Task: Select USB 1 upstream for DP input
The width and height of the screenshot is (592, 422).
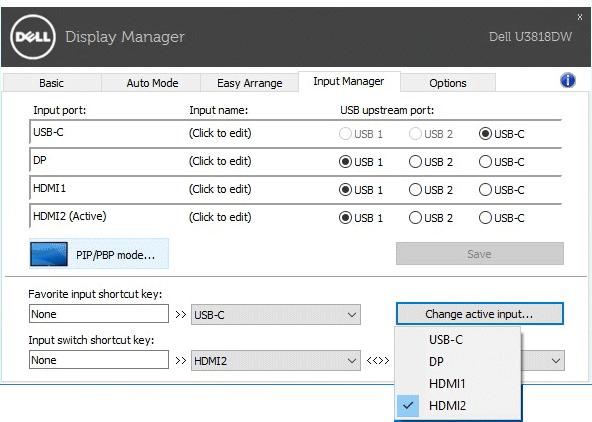Action: pyautogui.click(x=361, y=162)
